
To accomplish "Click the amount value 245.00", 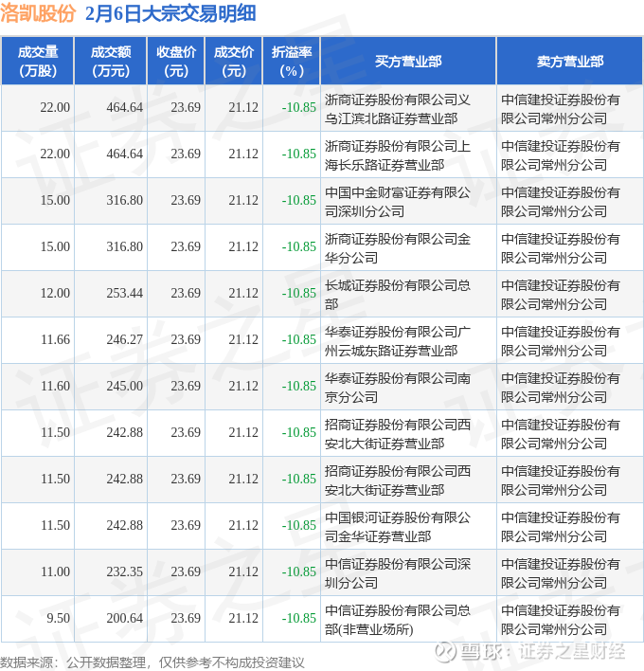I will (124, 386).
